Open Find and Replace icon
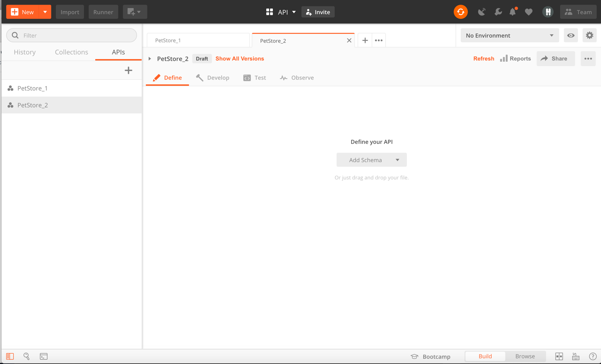 (x=27, y=357)
